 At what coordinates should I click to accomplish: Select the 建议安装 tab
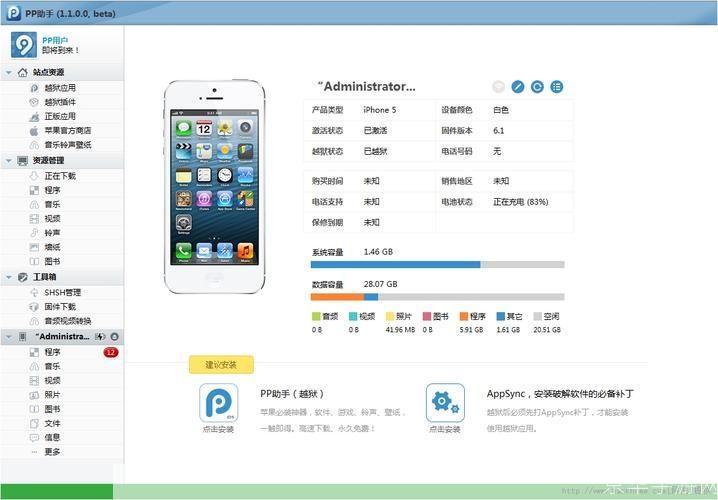tap(221, 364)
